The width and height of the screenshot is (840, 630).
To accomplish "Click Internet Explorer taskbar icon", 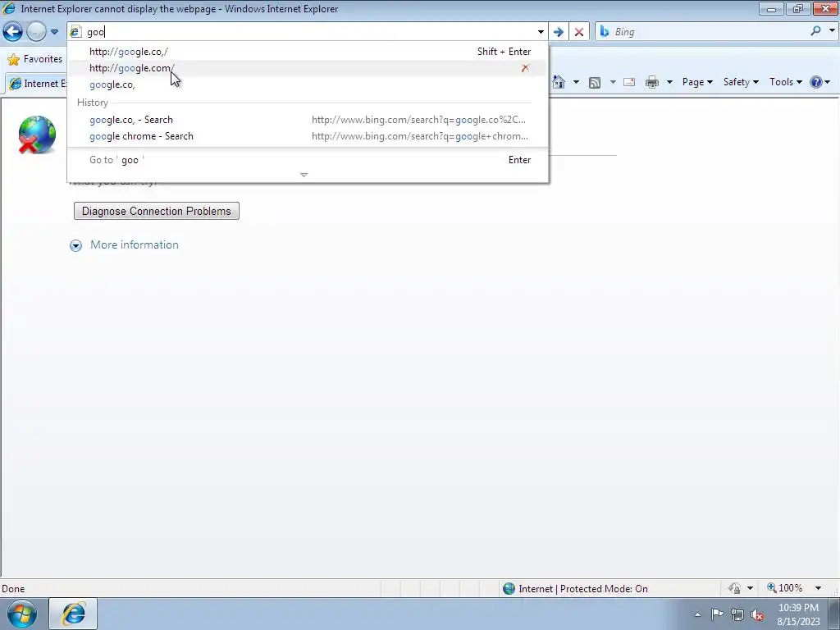I will point(73,614).
